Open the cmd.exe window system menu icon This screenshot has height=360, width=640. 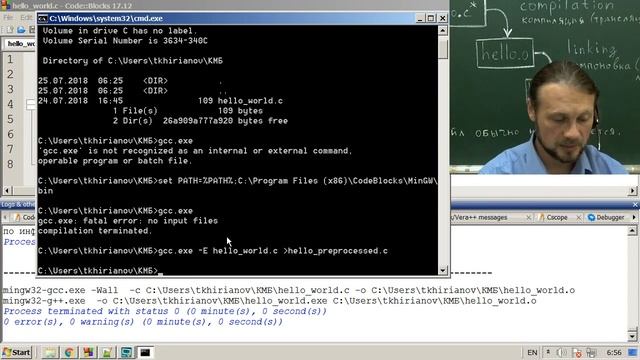pyautogui.click(x=43, y=18)
